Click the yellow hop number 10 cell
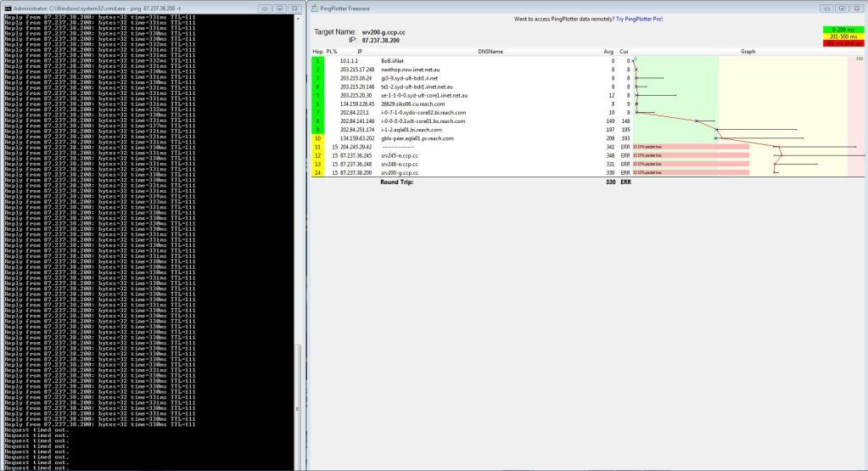This screenshot has width=868, height=471. [x=317, y=138]
